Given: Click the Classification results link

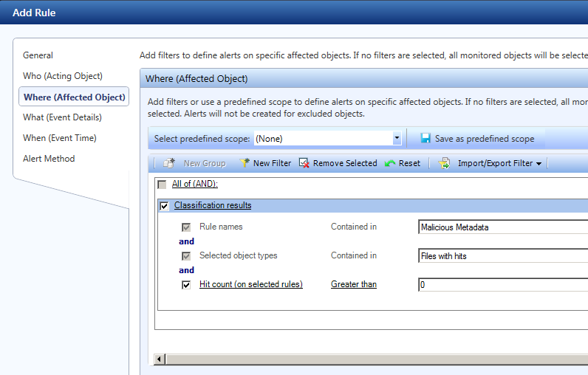Looking at the screenshot, I should tap(213, 205).
